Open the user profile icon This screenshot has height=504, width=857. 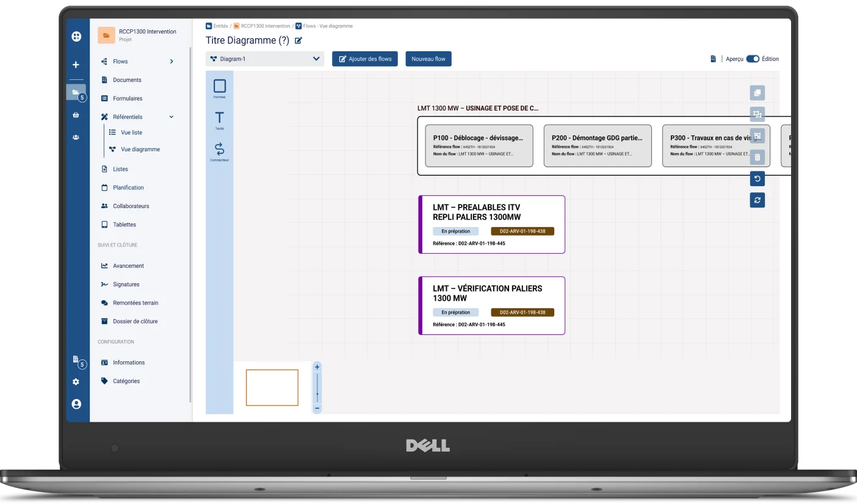click(76, 404)
